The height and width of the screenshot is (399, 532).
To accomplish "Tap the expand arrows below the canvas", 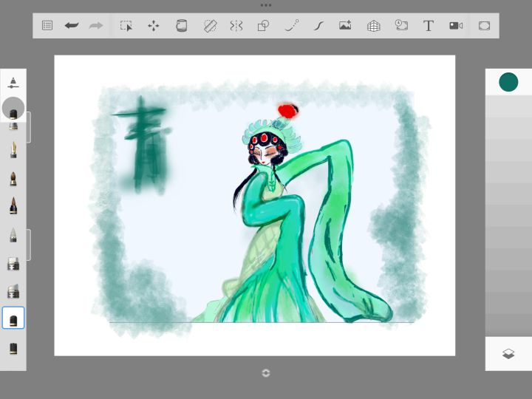I will (x=266, y=373).
